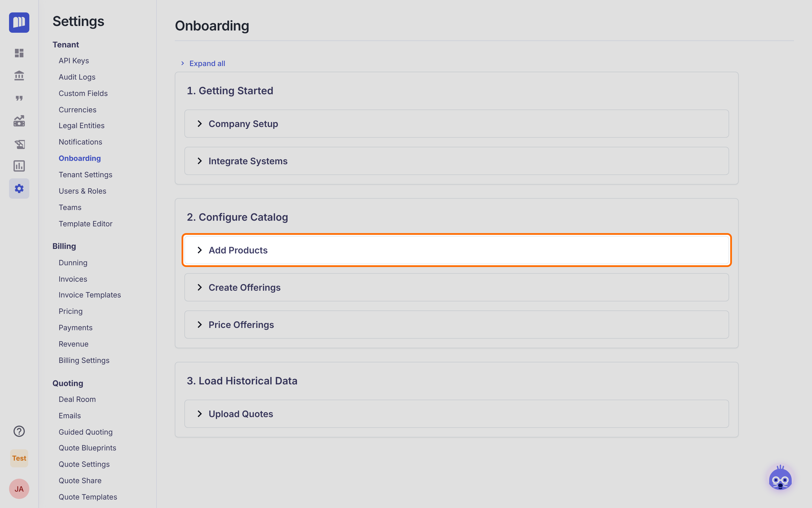Click the Test environment badge

click(19, 458)
